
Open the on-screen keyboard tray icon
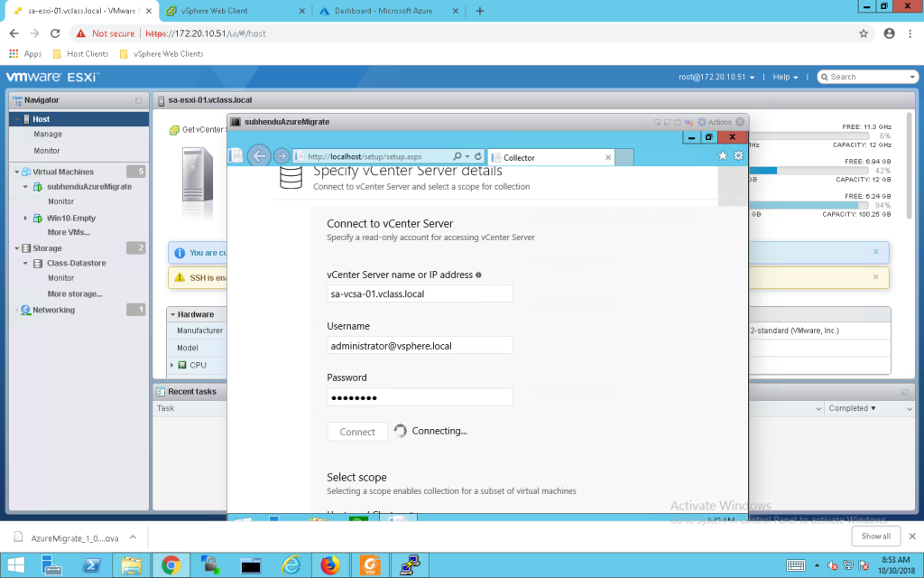[796, 565]
